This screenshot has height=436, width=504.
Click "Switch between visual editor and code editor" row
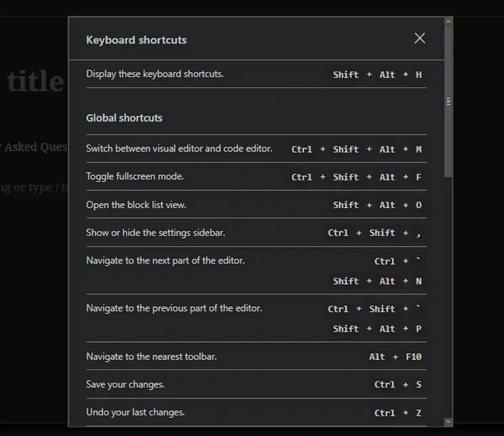tap(179, 149)
